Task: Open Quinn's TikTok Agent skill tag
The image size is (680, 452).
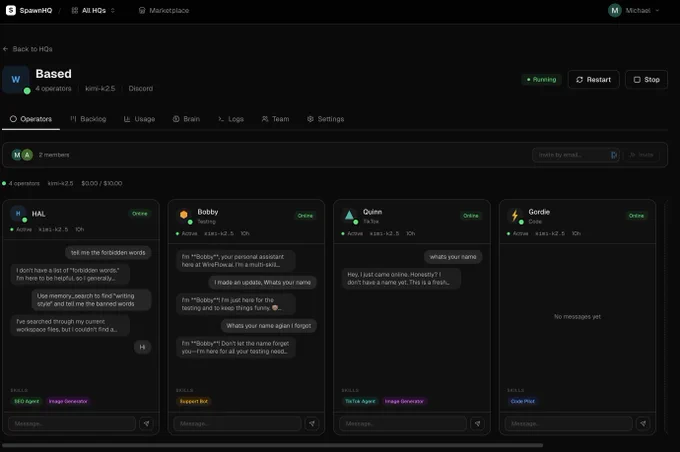Action: pos(360,401)
